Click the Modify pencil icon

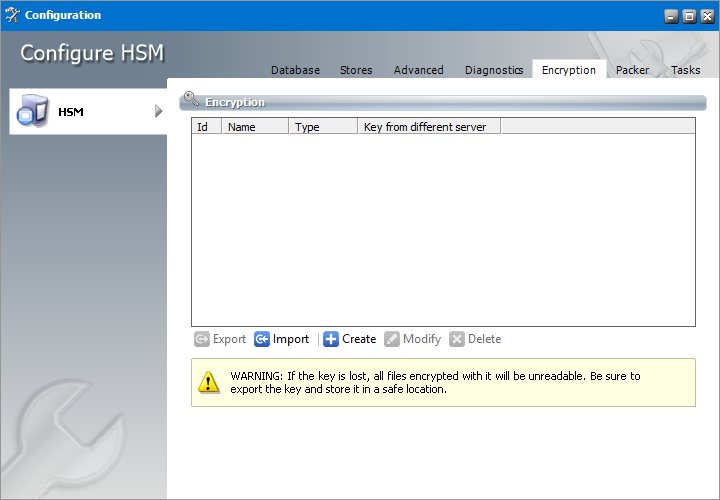coord(392,339)
